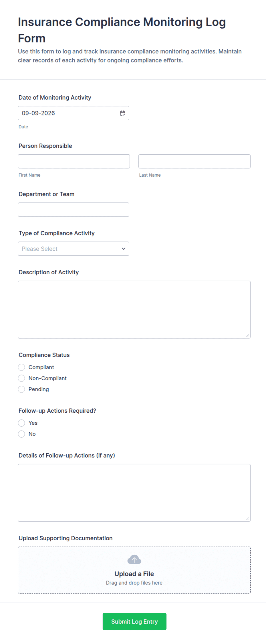Select the Compliant radio option
This screenshot has width=266, height=644.
21,367
